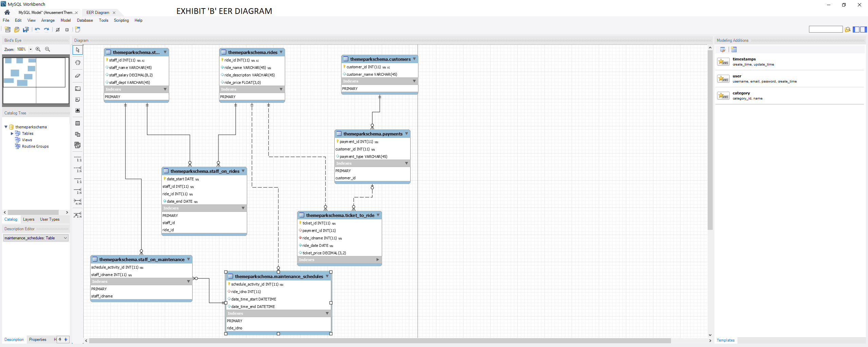
Task: Click the Undo toolbar icon
Action: pos(37,30)
